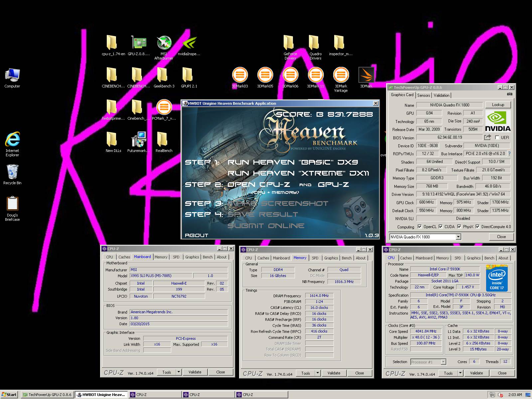Open the nvidiaInspector desktop icon

189,43
